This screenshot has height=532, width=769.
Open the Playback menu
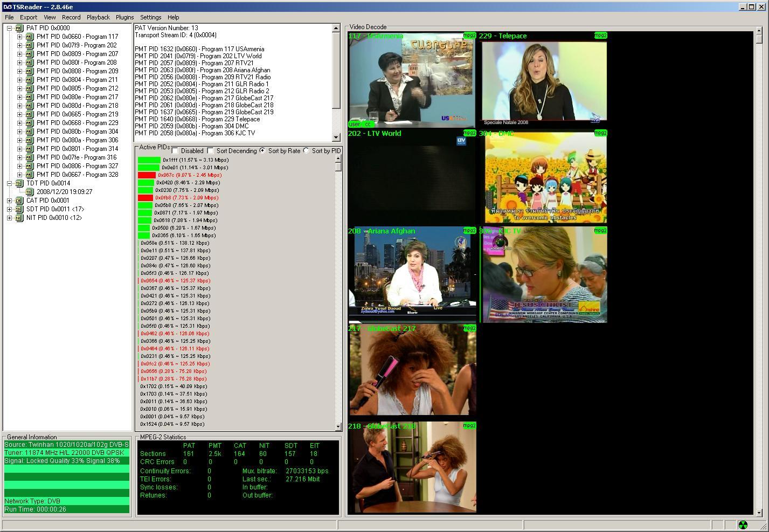(x=98, y=17)
